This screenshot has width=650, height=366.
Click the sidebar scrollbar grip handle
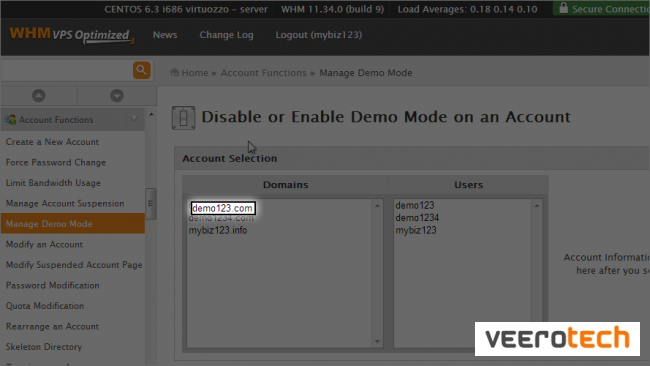150,204
